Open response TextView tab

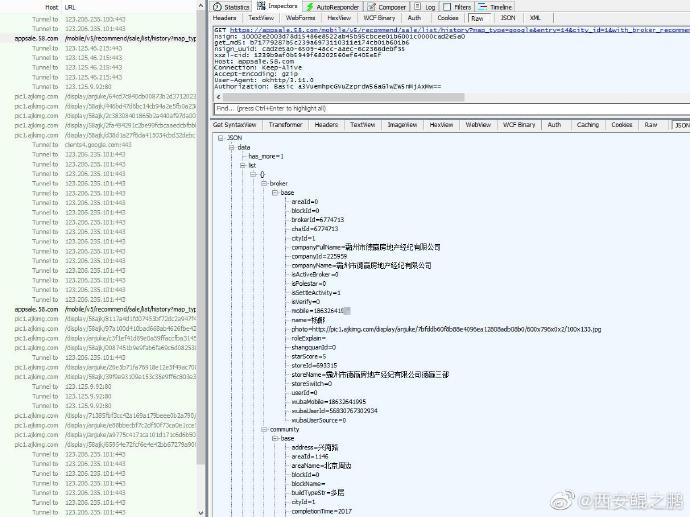pyautogui.click(x=363, y=125)
